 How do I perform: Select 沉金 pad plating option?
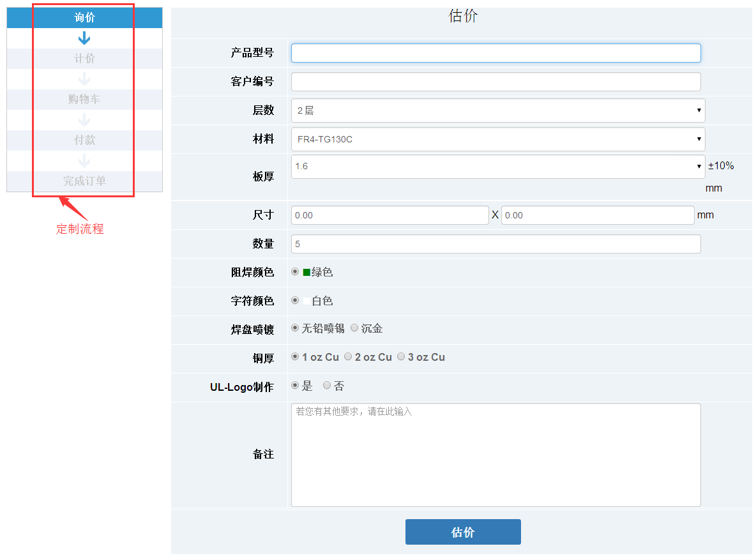tap(354, 328)
